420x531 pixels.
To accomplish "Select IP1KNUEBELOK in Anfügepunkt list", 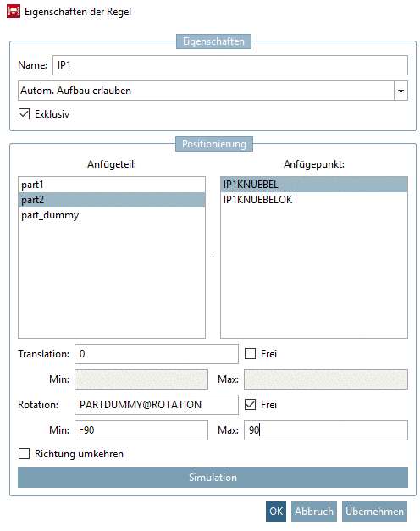I will [x=314, y=200].
